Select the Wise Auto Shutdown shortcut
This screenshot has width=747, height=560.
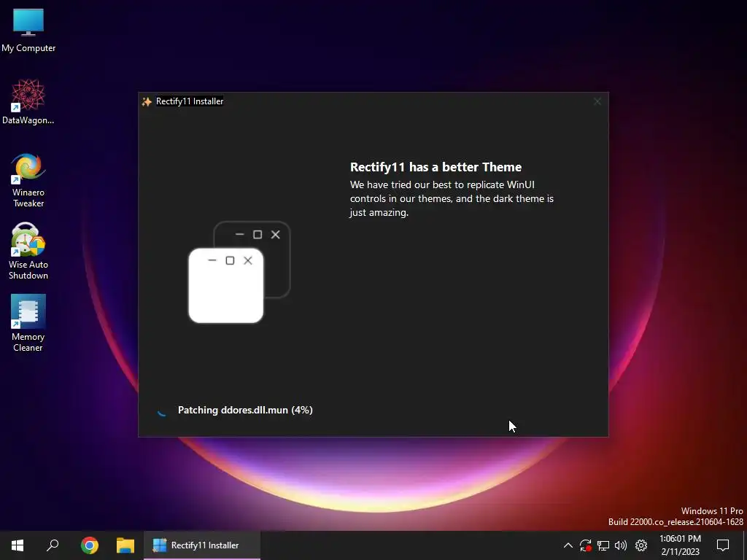click(x=28, y=252)
